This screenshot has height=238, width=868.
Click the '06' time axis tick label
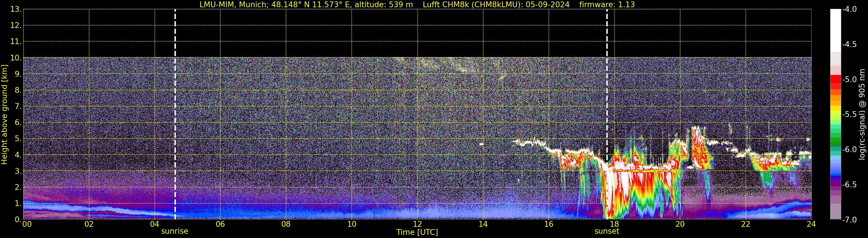(x=220, y=224)
